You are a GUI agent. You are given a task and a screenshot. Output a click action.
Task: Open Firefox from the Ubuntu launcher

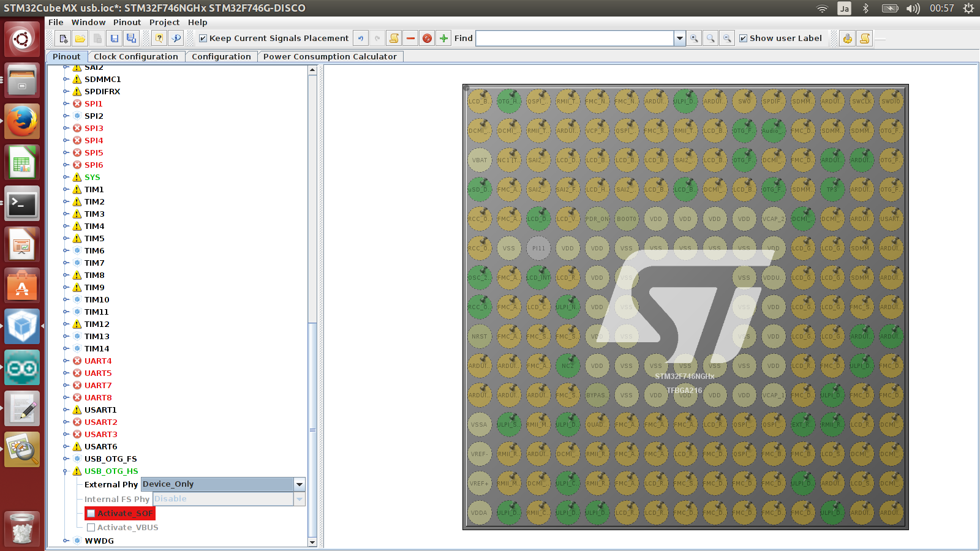tap(22, 121)
